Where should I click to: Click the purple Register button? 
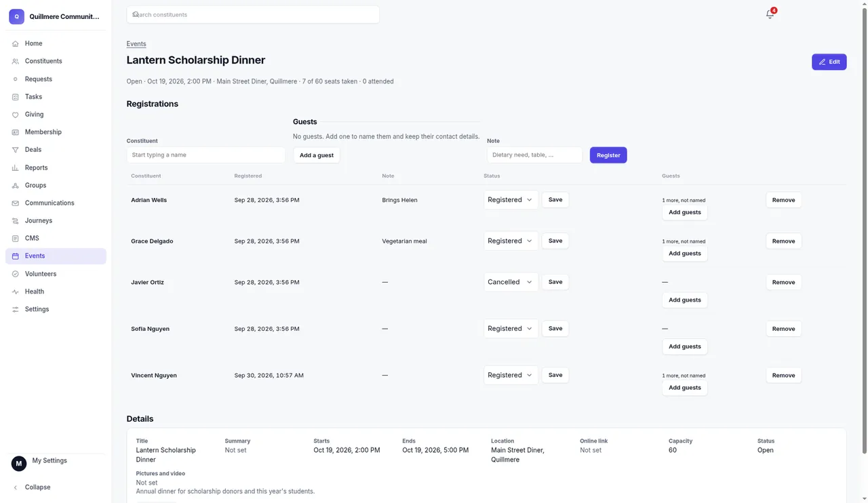click(608, 155)
